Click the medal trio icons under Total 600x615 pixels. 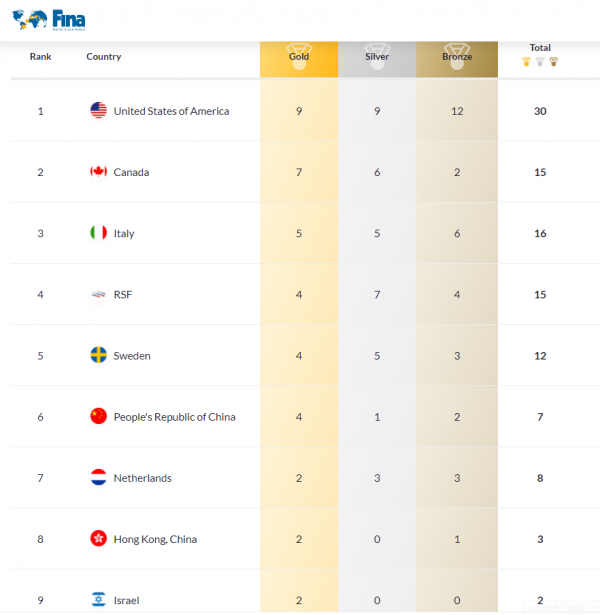(540, 62)
